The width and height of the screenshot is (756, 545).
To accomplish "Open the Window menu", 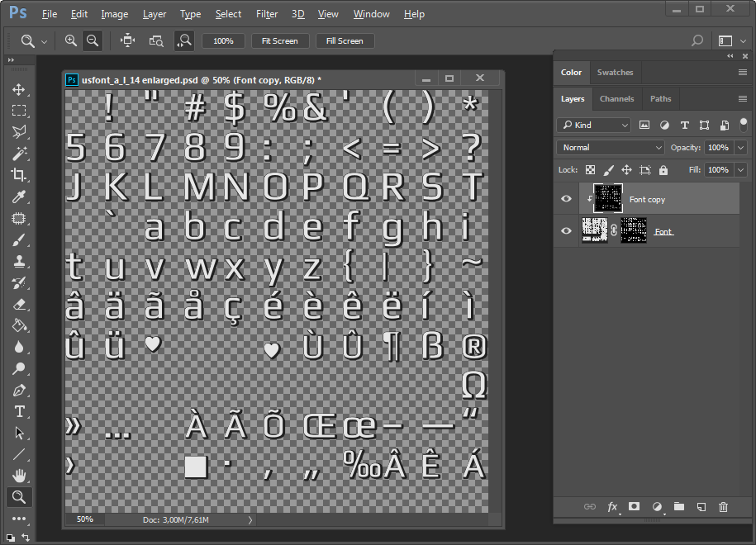I will click(371, 14).
